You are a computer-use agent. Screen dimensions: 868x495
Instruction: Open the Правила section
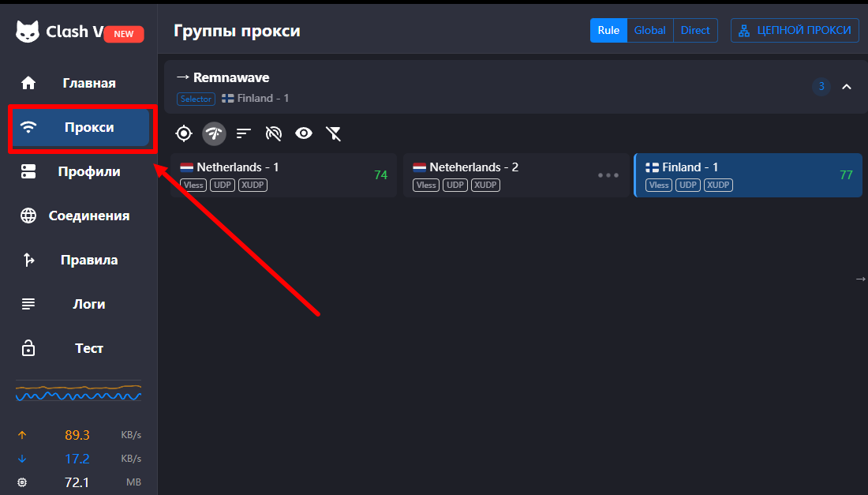(80, 261)
